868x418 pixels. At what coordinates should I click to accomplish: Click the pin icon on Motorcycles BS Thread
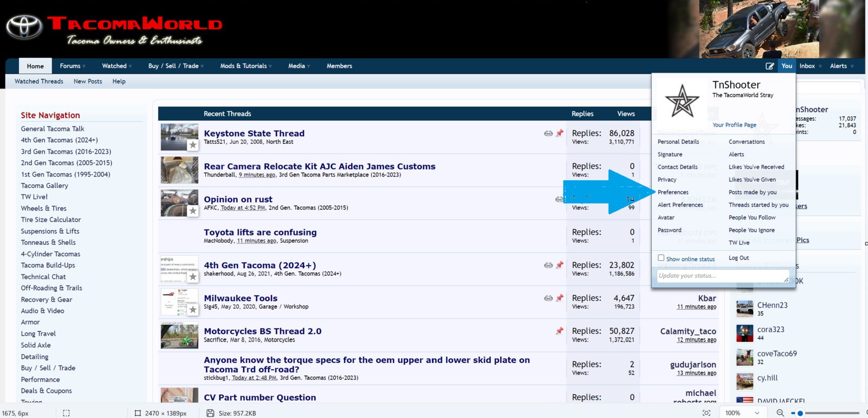560,331
